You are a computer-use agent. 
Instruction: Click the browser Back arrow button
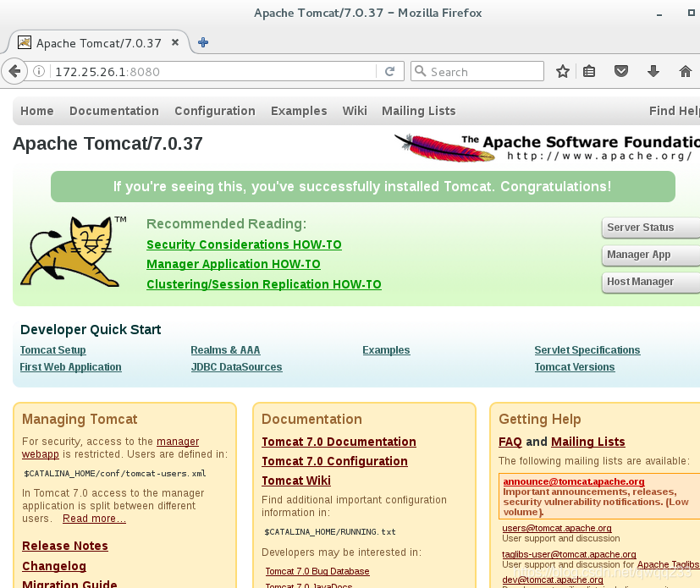[x=14, y=71]
